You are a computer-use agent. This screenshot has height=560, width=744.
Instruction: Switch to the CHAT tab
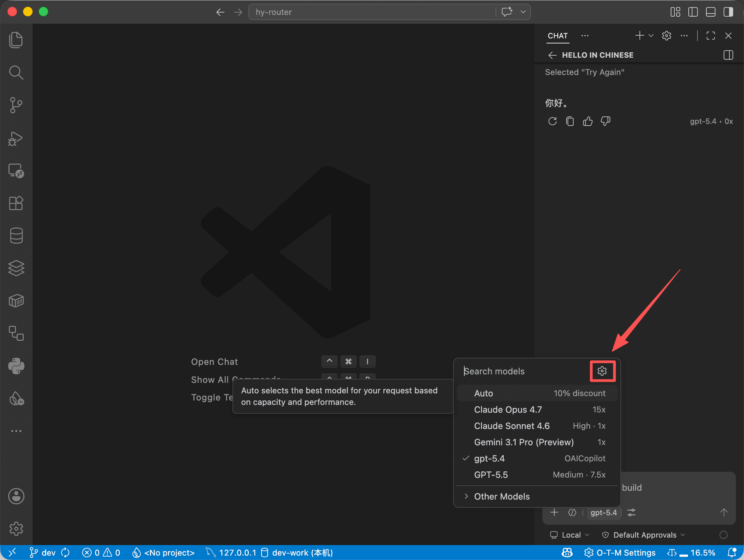click(x=558, y=36)
